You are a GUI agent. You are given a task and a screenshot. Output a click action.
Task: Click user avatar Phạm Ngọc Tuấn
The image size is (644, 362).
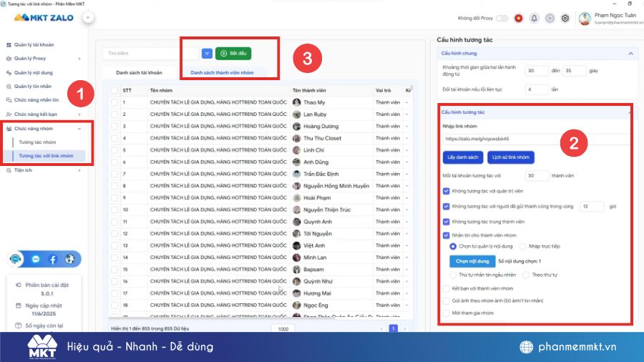click(x=585, y=19)
